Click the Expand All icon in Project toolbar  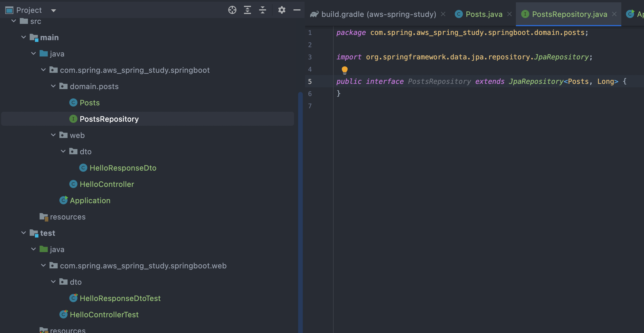click(247, 10)
